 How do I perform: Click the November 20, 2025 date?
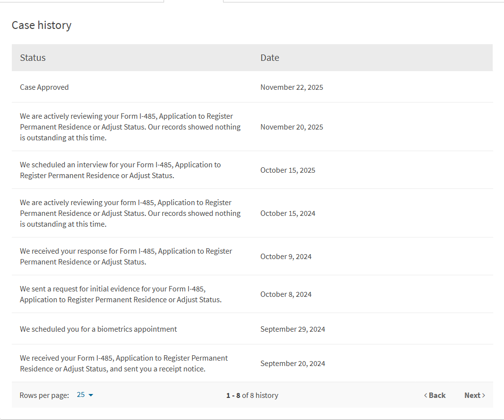click(x=292, y=127)
